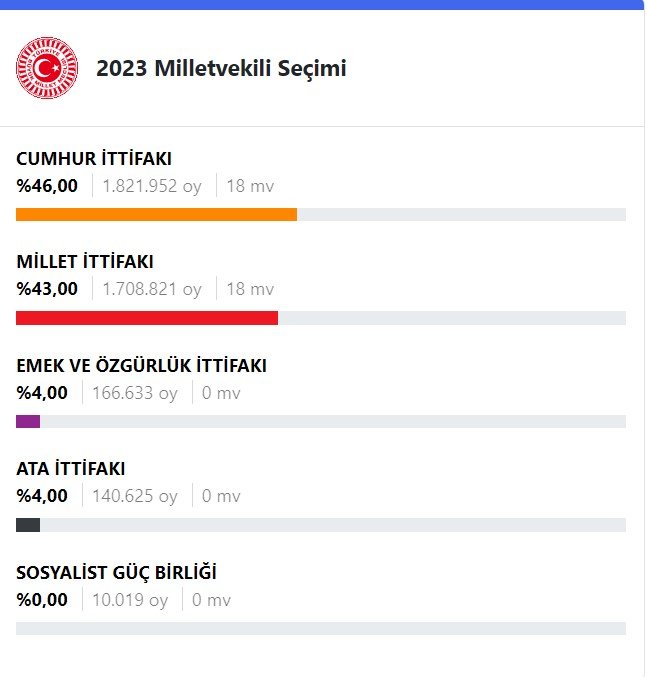
Task: Click the red Millet İttifakı progress bar
Action: pyautogui.click(x=146, y=318)
